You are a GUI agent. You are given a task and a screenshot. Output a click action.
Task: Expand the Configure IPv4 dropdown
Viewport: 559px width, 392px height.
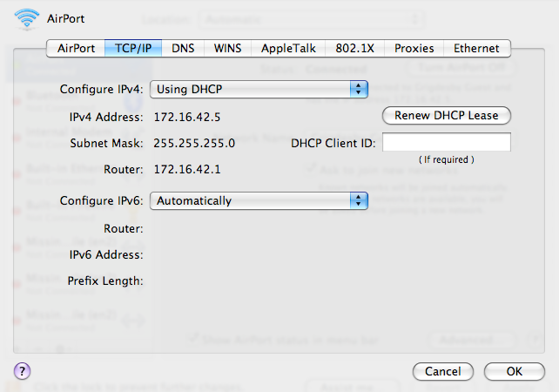(x=259, y=89)
